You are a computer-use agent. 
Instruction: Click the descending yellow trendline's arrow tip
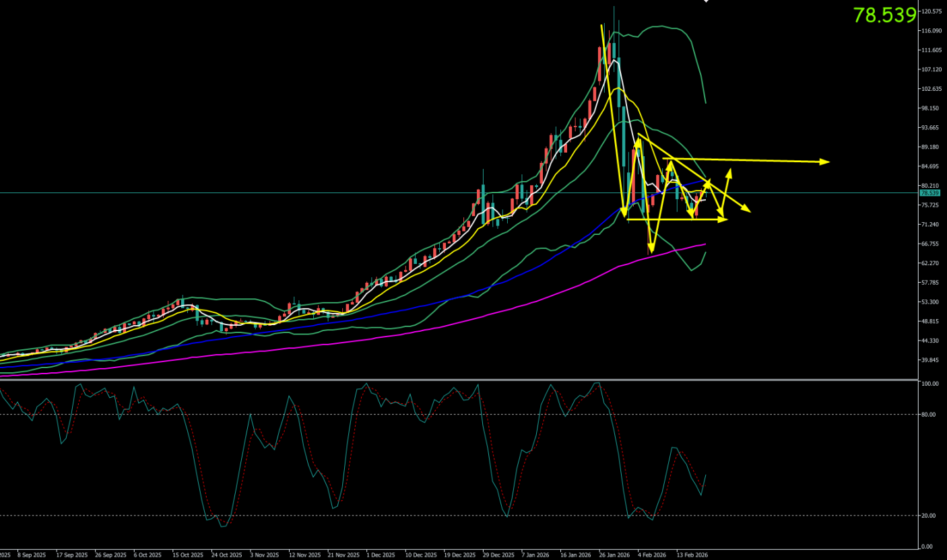coord(747,211)
